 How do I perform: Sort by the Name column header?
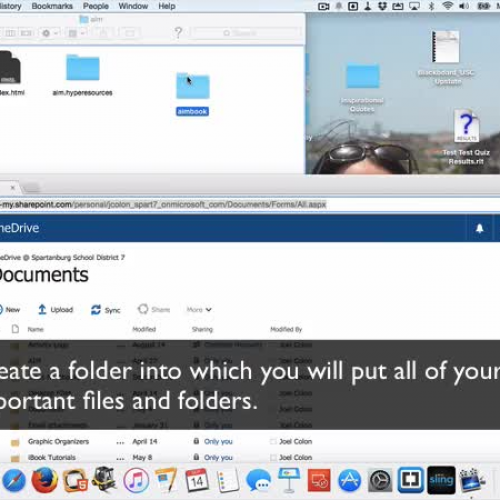(x=35, y=329)
